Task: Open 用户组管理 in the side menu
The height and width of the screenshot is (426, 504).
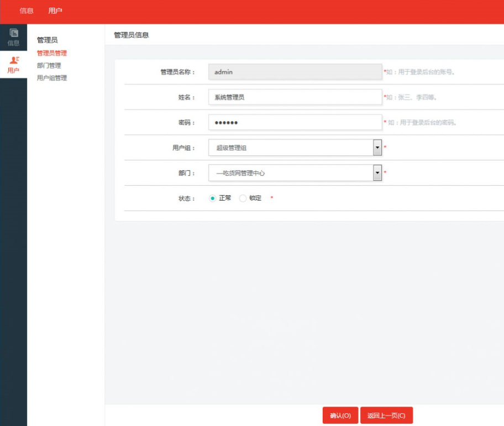Action: click(x=52, y=78)
